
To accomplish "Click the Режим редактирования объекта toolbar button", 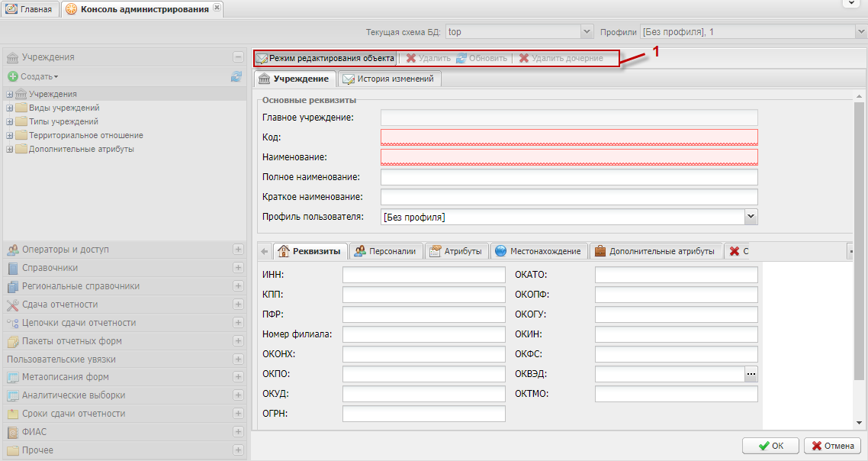I will pos(325,58).
